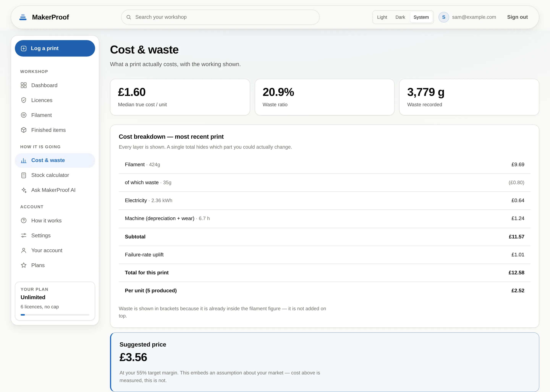Click the Your account person icon

[x=24, y=250]
